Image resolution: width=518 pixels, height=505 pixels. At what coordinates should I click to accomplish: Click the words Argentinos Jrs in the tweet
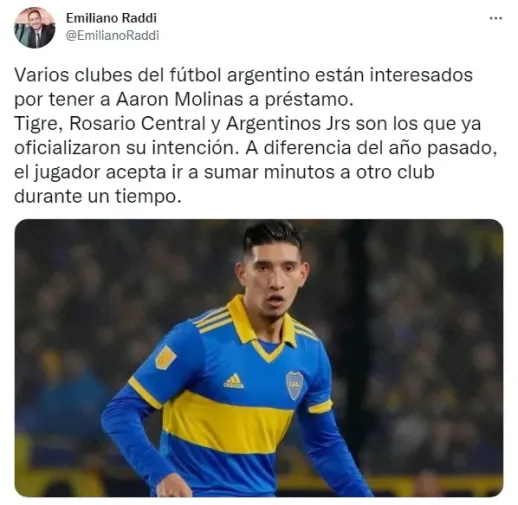click(288, 124)
